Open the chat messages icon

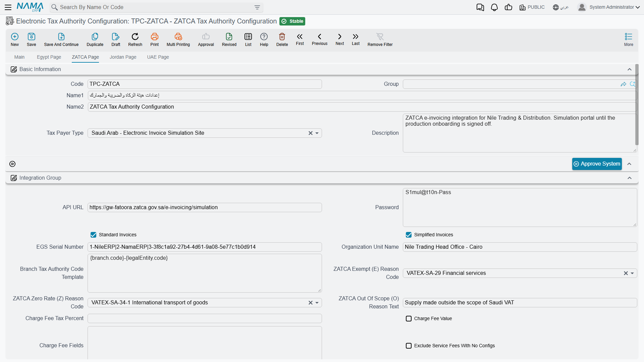click(x=480, y=7)
